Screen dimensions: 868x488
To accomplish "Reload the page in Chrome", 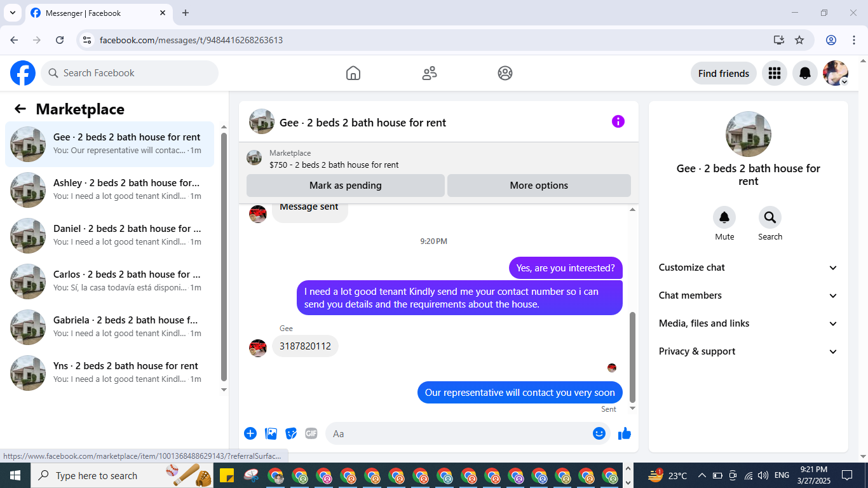I will tap(60, 40).
